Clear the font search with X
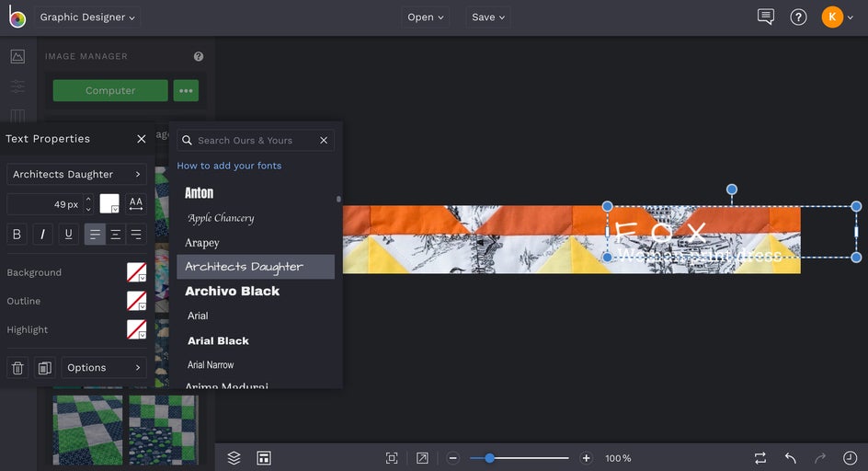The image size is (868, 471). [x=324, y=140]
